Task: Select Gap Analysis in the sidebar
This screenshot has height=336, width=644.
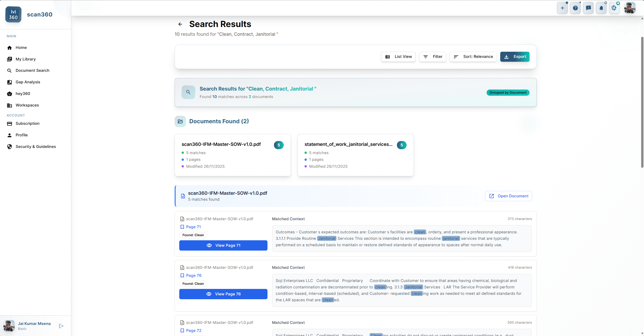Action: tap(28, 82)
